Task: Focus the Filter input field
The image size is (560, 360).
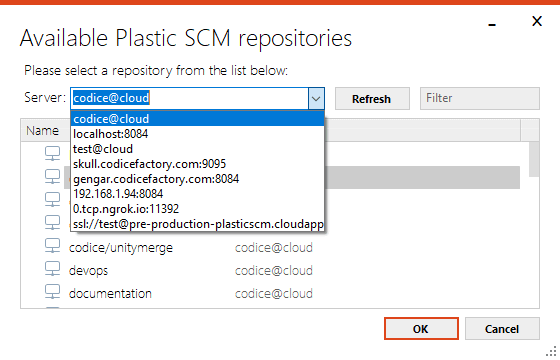Action: point(480,98)
